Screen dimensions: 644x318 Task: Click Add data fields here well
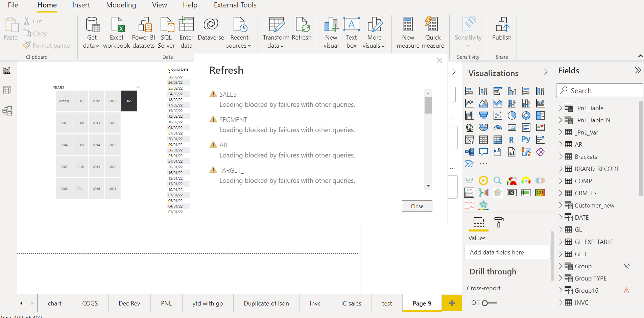click(507, 252)
